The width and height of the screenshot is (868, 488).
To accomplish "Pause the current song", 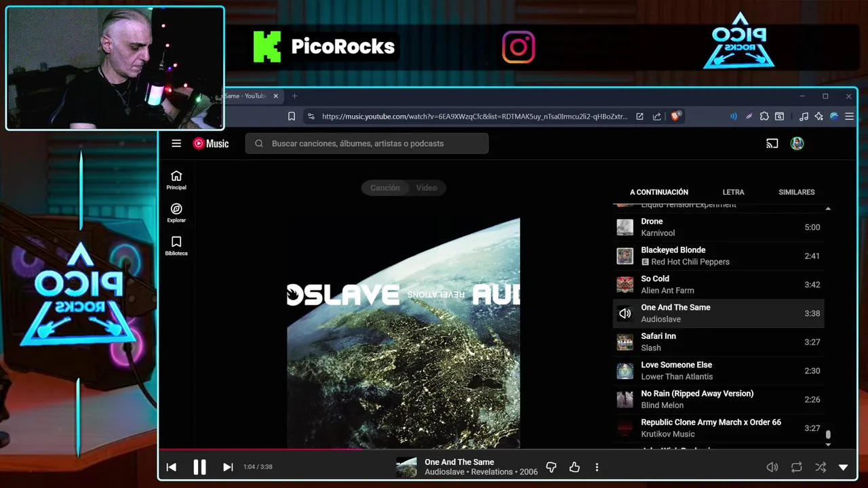I will click(x=199, y=467).
